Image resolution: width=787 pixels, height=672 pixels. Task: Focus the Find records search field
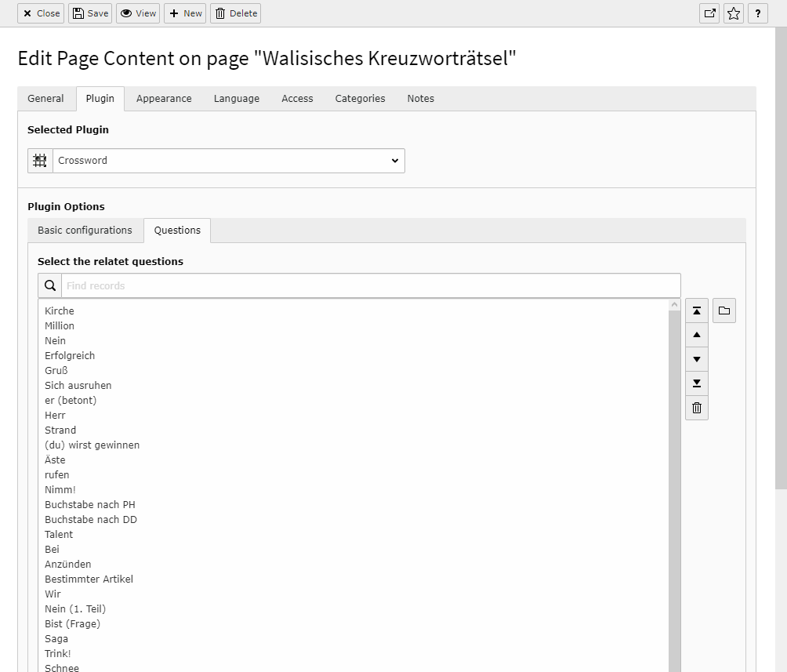pyautogui.click(x=371, y=285)
